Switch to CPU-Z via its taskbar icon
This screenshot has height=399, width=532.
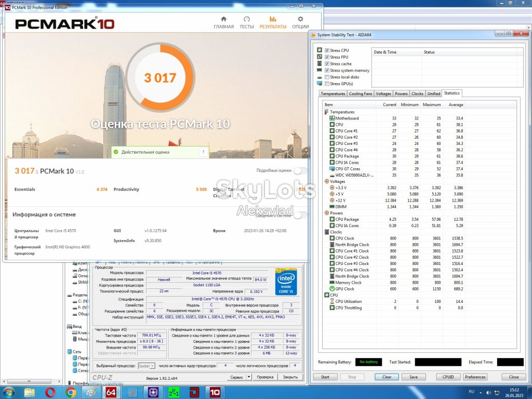pos(153,393)
